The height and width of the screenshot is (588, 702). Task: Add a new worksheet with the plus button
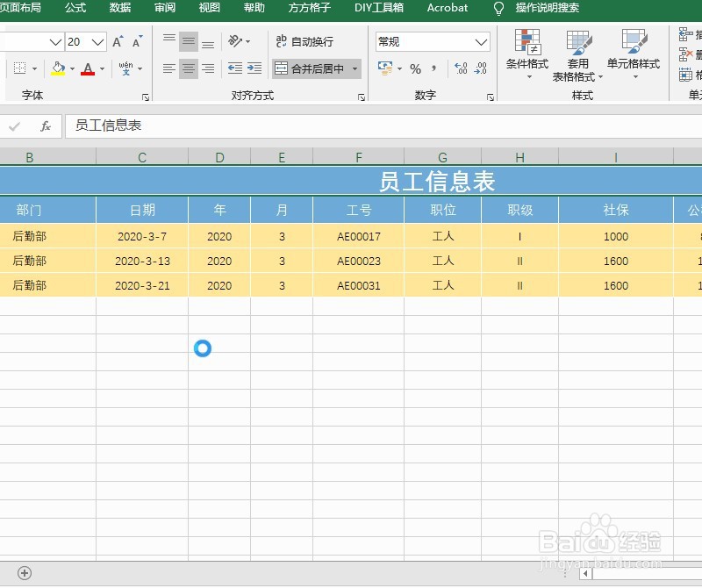coord(25,573)
